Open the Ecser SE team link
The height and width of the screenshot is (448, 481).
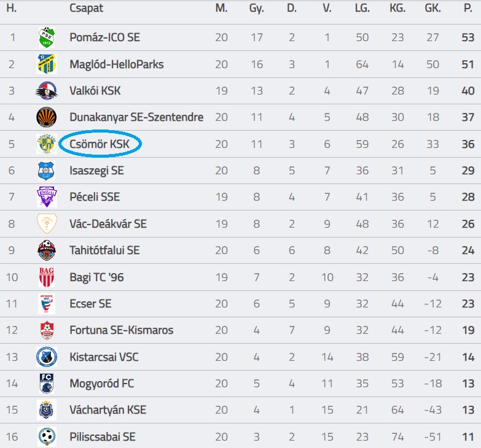coord(90,304)
